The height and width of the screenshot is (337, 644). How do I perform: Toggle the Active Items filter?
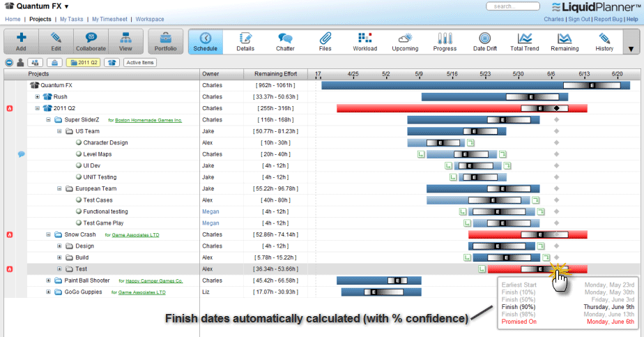pos(140,63)
